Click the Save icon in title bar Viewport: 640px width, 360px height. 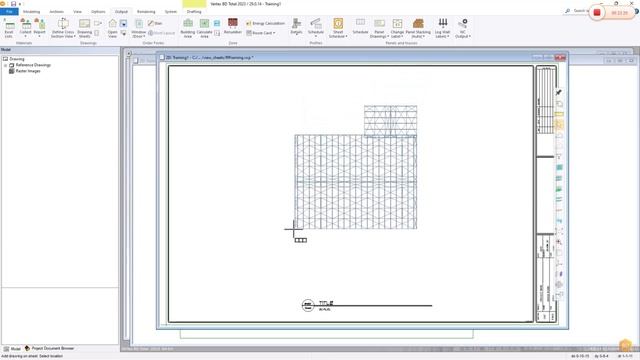point(13,4)
